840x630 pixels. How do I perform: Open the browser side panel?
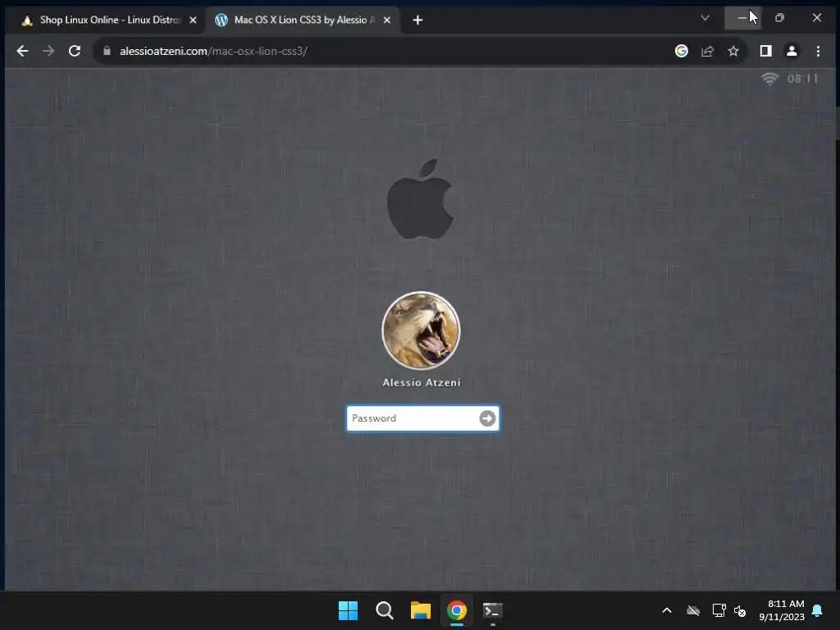[x=765, y=51]
